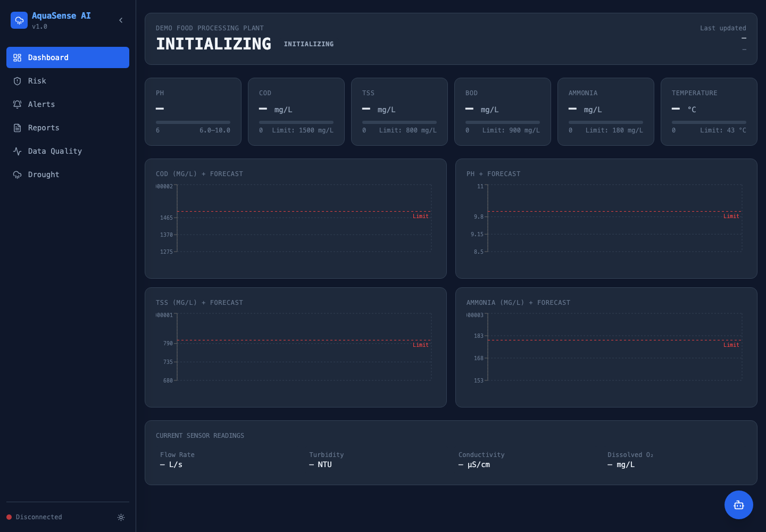Click the Reports document icon
This screenshot has height=532, width=766.
[17, 128]
